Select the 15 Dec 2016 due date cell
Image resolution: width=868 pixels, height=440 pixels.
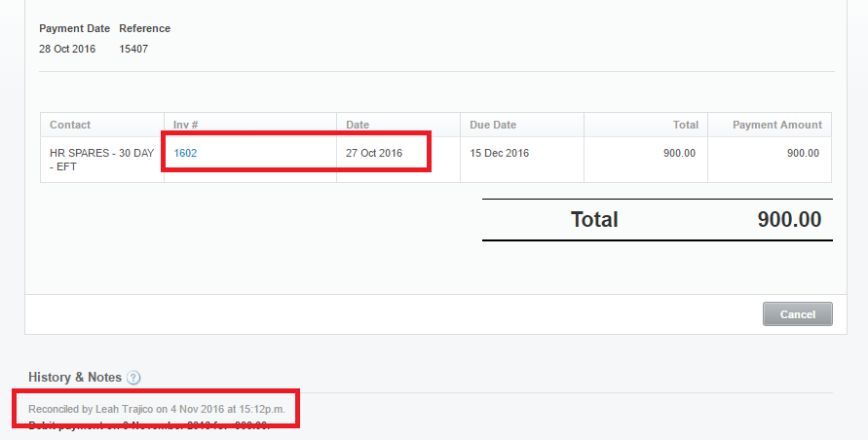click(x=499, y=153)
